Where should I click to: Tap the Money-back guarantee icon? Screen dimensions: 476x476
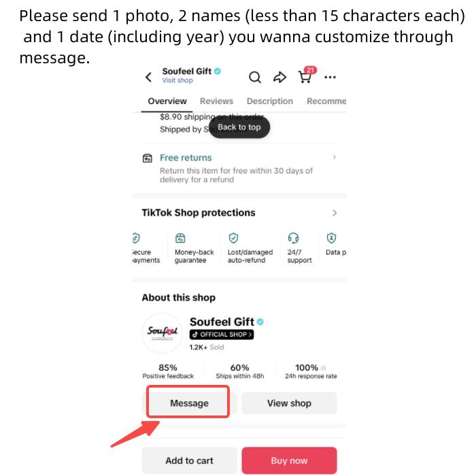(x=180, y=238)
